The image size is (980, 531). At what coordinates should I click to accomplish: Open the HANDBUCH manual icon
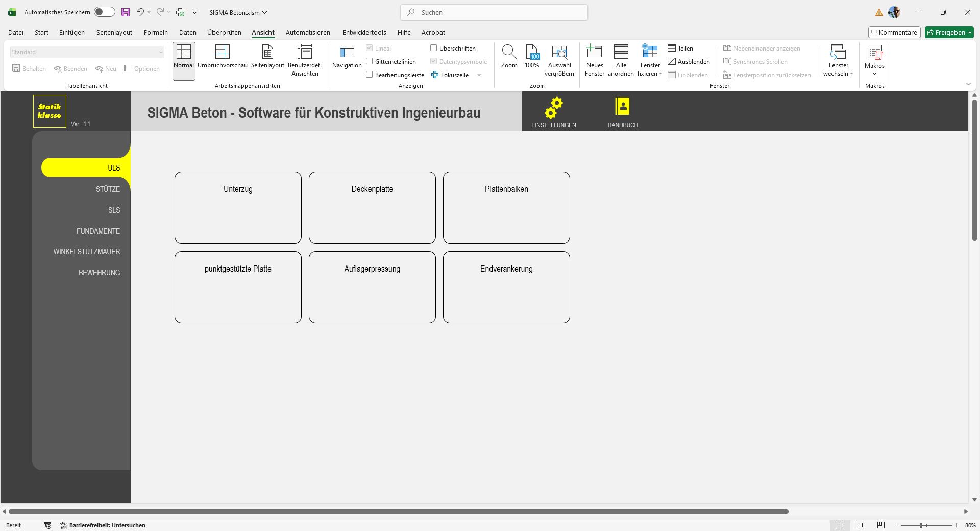[x=622, y=107]
